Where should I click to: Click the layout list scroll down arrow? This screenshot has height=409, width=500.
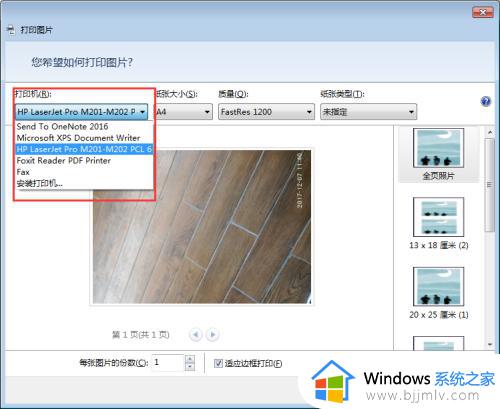(490, 344)
